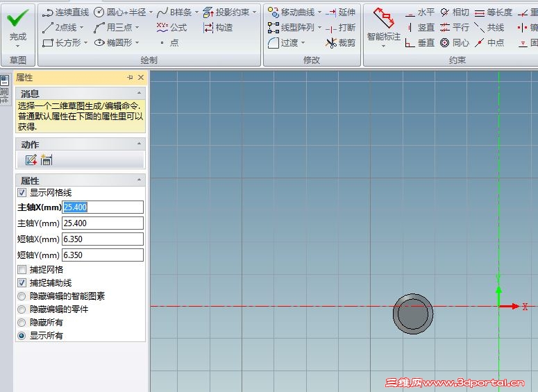Apply the 竖直 vertical constraint
This screenshot has width=538, height=392.
[419, 28]
